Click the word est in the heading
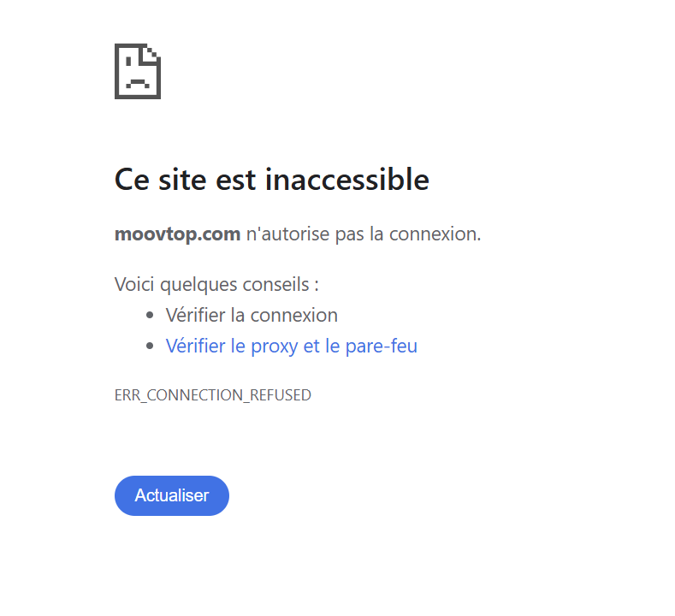The width and height of the screenshot is (675, 616). [x=235, y=181]
